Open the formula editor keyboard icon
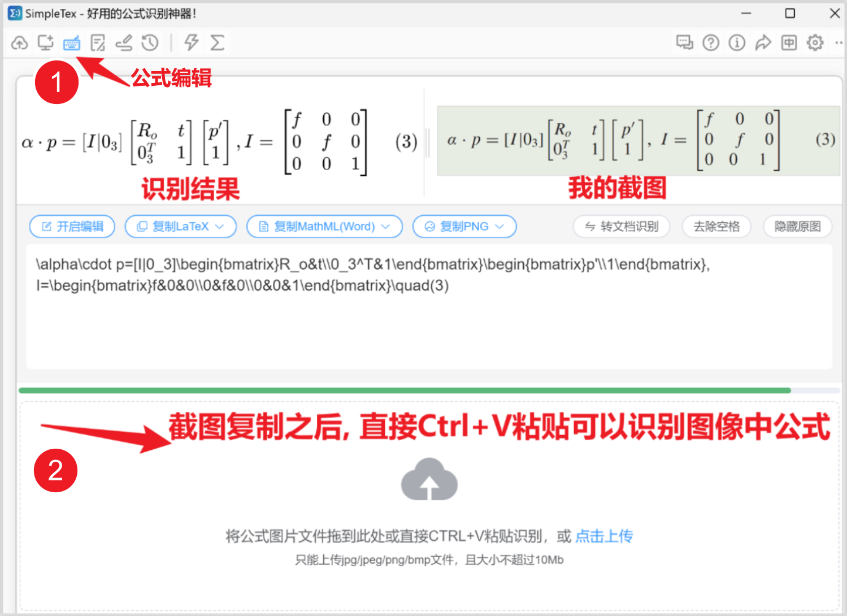Image resolution: width=847 pixels, height=616 pixels. click(x=72, y=43)
